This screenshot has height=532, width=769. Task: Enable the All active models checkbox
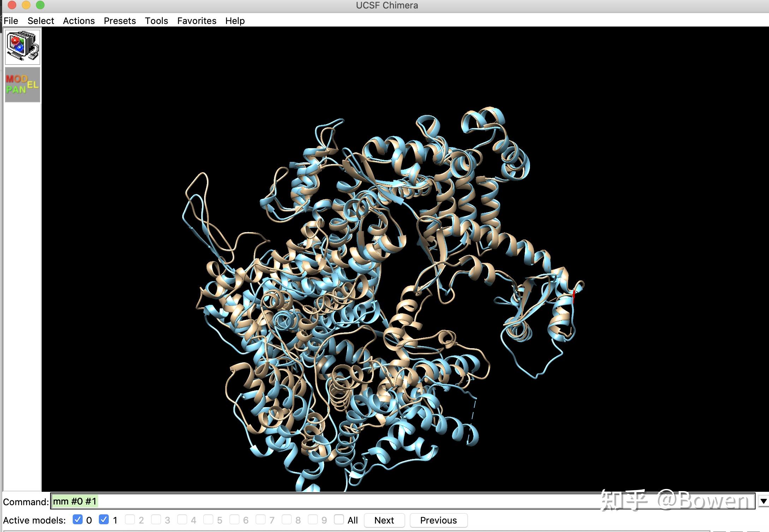pyautogui.click(x=339, y=519)
